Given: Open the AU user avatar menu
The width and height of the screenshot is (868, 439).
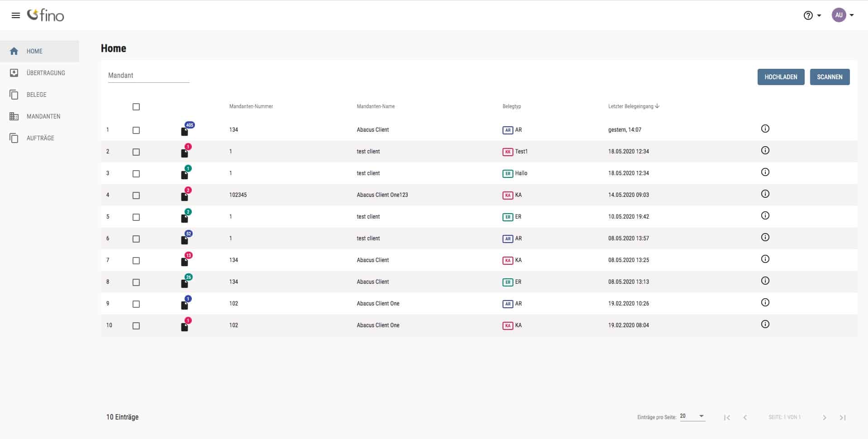Looking at the screenshot, I should click(843, 15).
